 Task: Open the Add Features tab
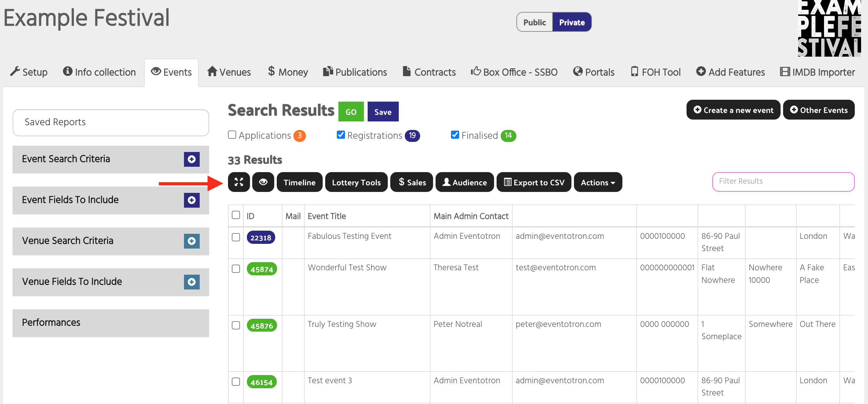(731, 72)
